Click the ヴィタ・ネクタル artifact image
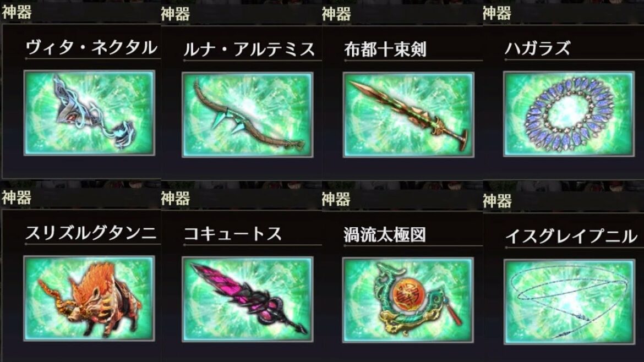The width and height of the screenshot is (644, 362). (x=89, y=113)
